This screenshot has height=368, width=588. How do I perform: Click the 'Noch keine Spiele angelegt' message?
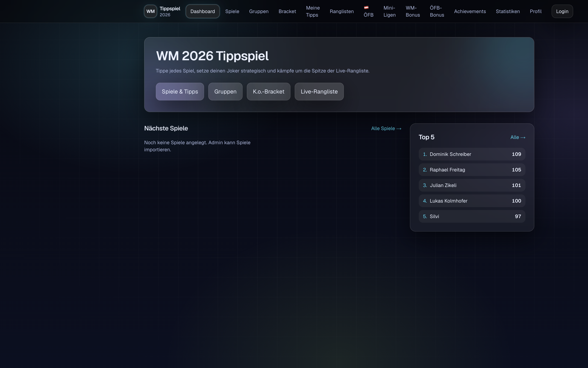coord(197,146)
